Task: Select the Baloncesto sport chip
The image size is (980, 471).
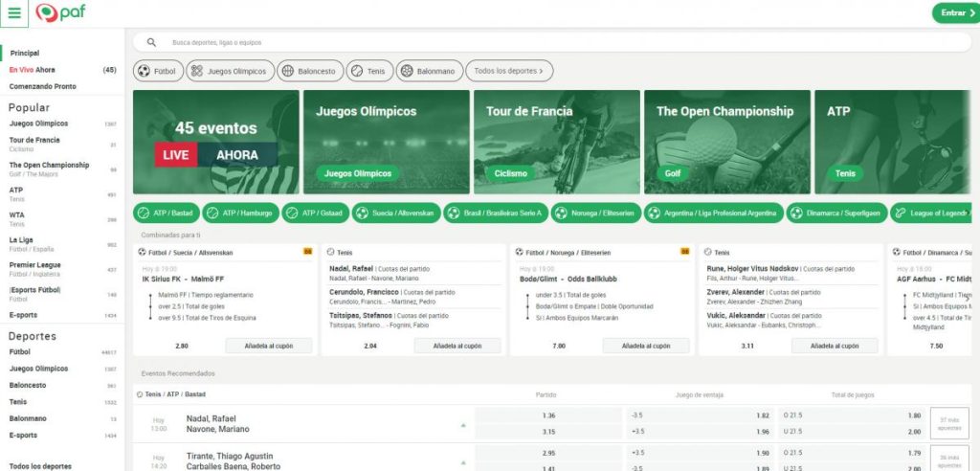Action: 310,71
